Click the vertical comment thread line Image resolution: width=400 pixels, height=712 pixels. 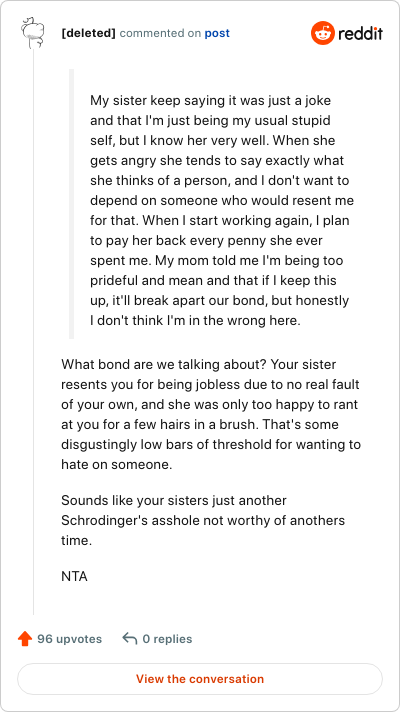[33, 331]
